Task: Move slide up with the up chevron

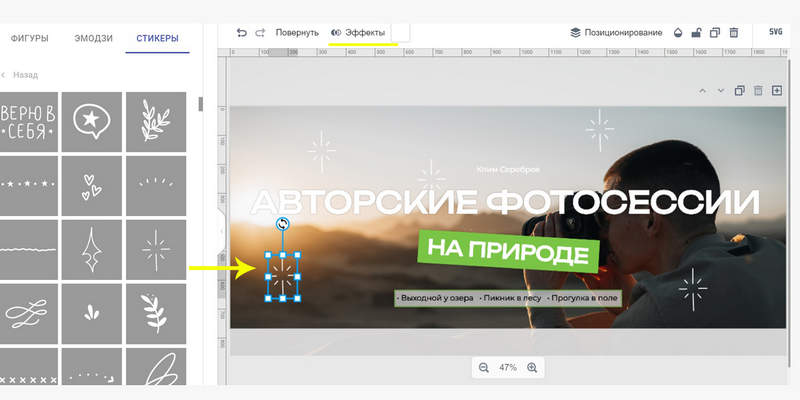Action: click(703, 91)
